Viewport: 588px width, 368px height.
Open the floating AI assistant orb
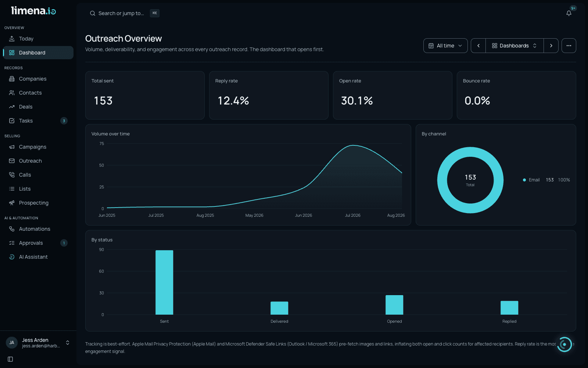pos(564,344)
